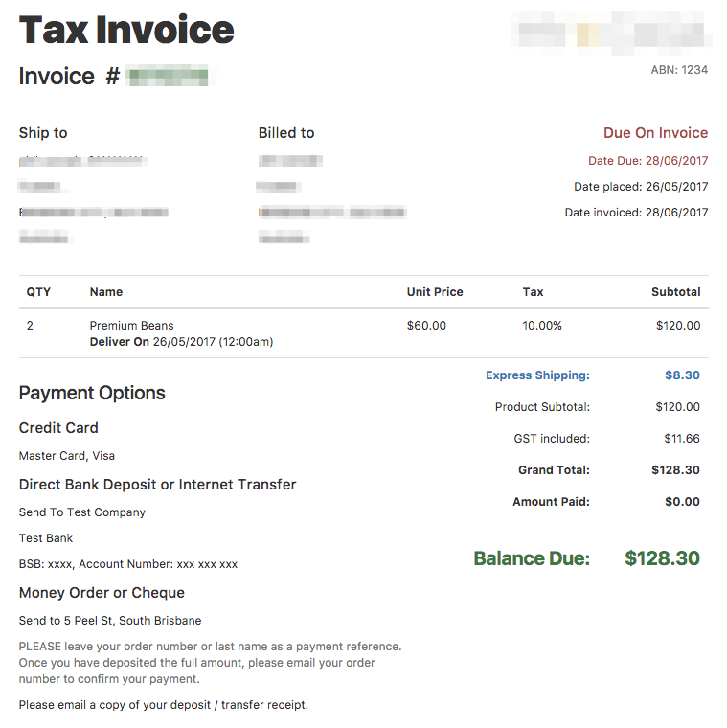The height and width of the screenshot is (728, 727).
Task: Click the green Balance Due amount
Action: (662, 558)
